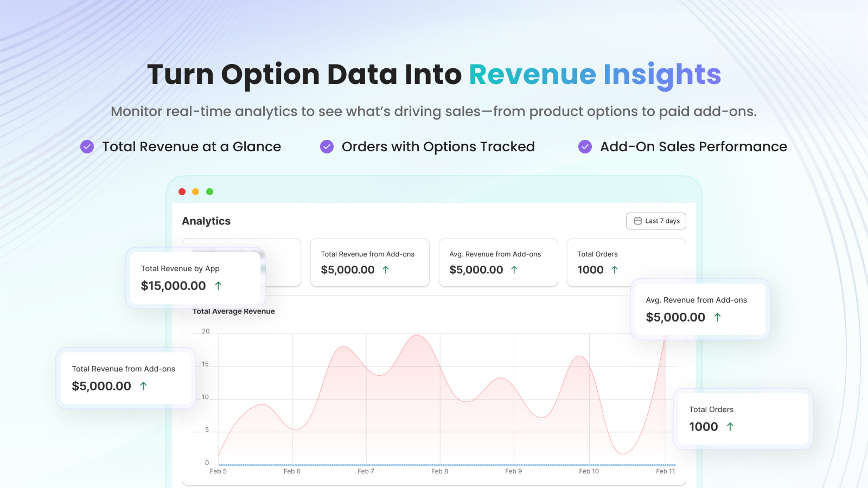Click the 15 value on the y-axis
The width and height of the screenshot is (868, 488).
[x=205, y=364]
